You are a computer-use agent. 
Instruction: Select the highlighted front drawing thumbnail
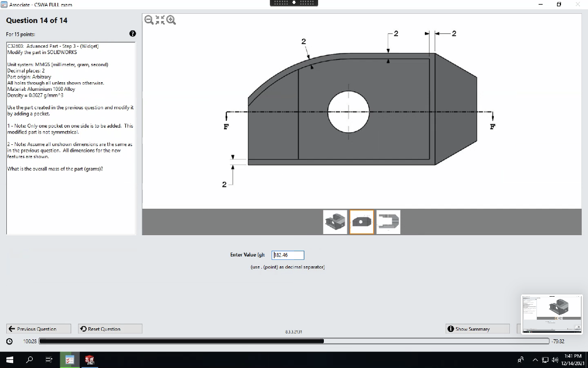362,221
